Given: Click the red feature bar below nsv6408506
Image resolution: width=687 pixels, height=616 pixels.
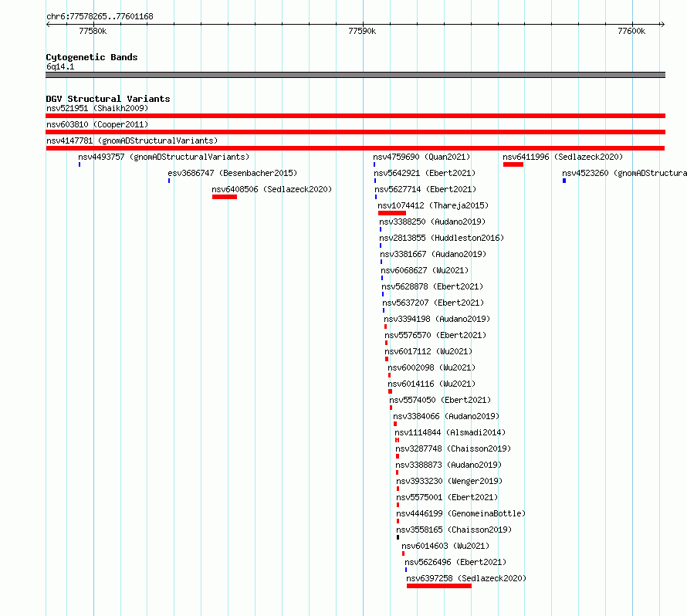Looking at the screenshot, I should coord(225,197).
